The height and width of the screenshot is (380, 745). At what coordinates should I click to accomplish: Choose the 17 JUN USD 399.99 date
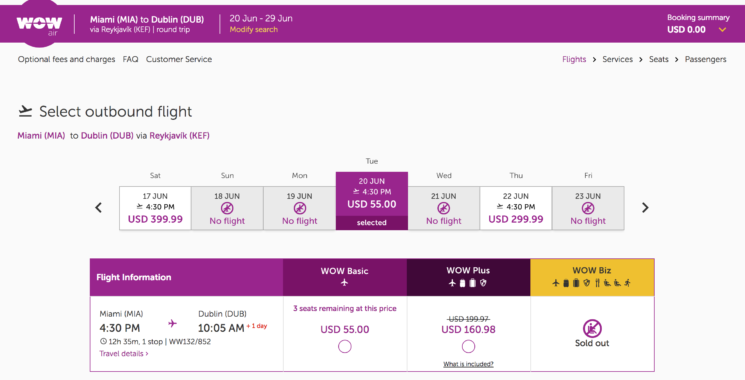tap(155, 208)
